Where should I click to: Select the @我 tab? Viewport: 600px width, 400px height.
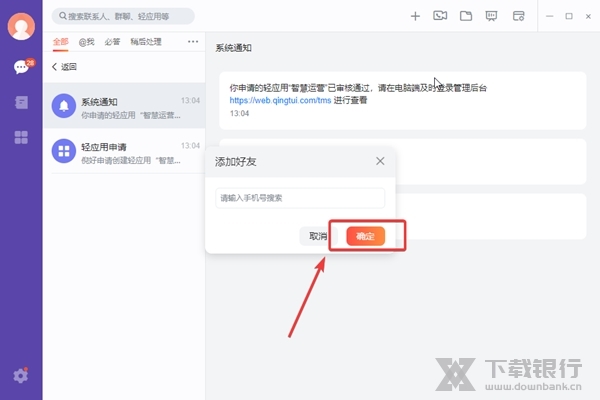coord(86,42)
